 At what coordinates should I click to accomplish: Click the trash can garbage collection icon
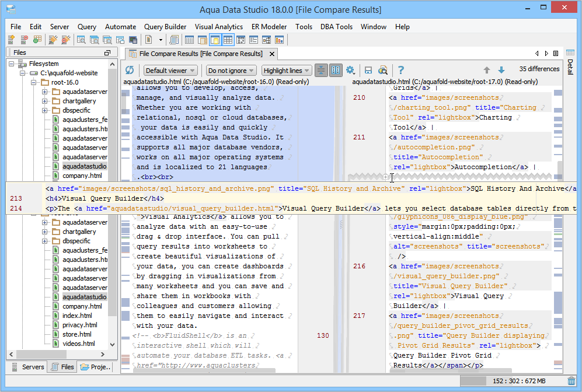coord(571,381)
